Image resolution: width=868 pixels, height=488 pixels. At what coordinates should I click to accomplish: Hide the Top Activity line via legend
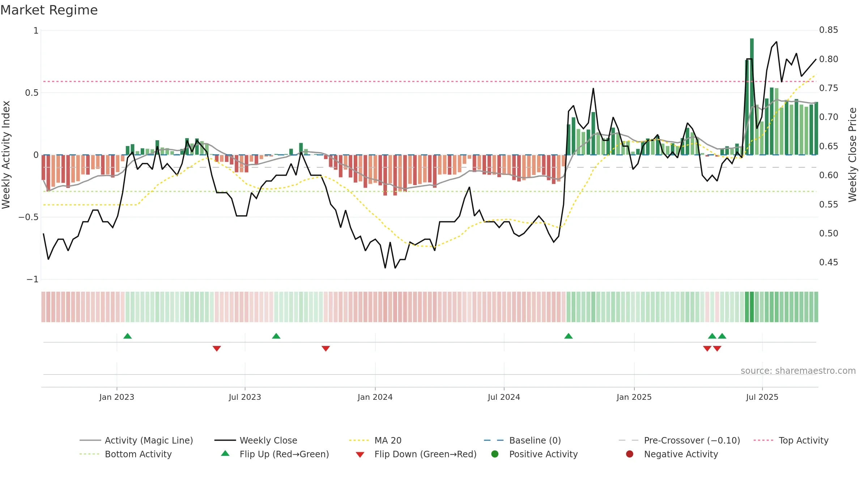(x=791, y=440)
